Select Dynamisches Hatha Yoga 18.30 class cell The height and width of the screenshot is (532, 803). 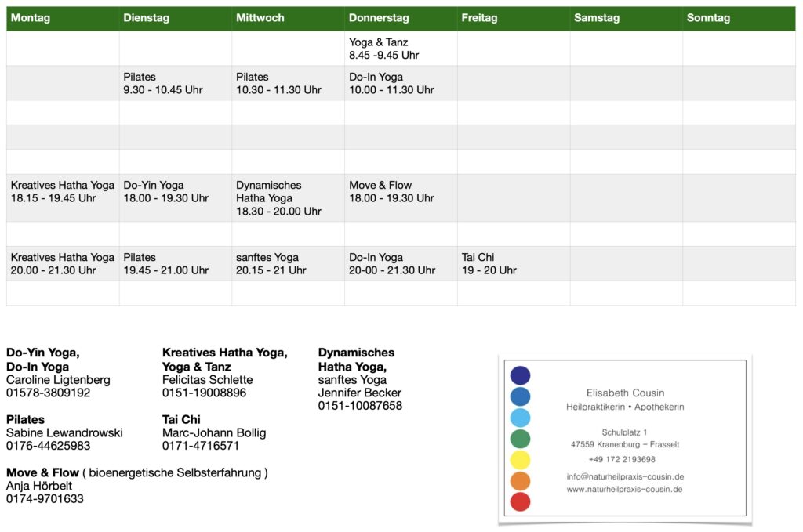coord(278,198)
